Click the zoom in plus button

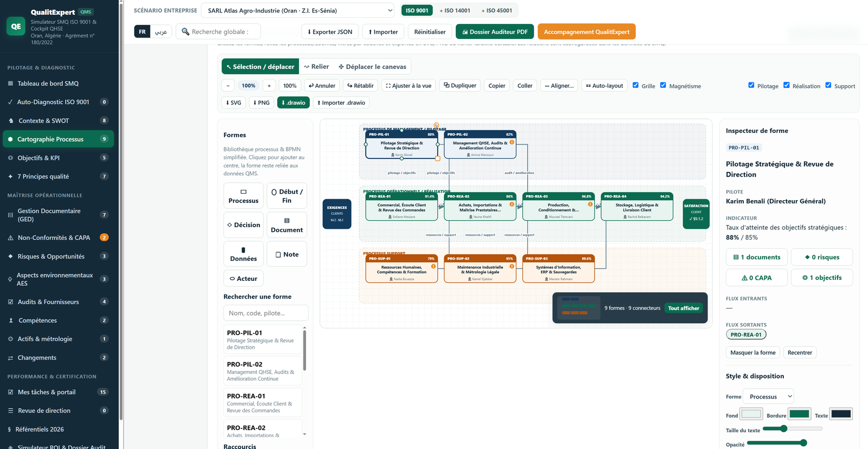click(x=269, y=86)
